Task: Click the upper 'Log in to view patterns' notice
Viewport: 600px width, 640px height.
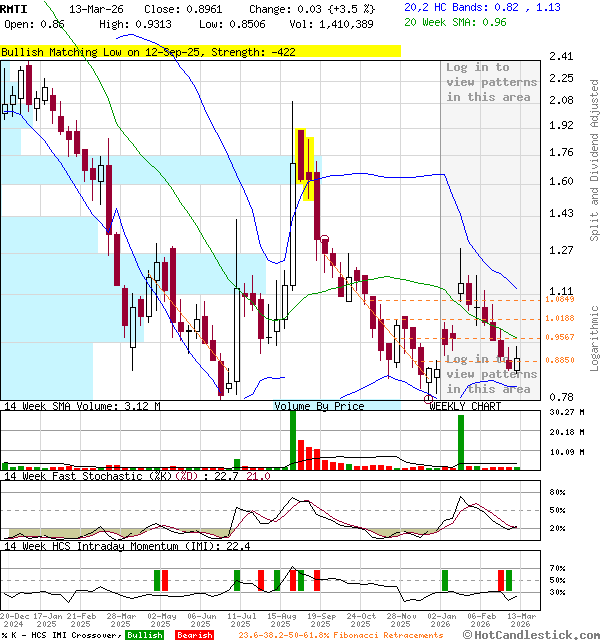Action: [490, 82]
